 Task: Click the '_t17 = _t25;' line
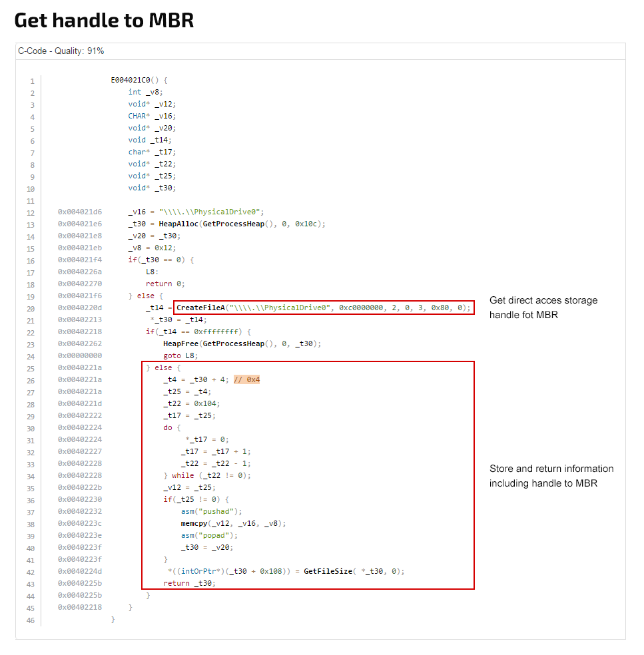189,415
